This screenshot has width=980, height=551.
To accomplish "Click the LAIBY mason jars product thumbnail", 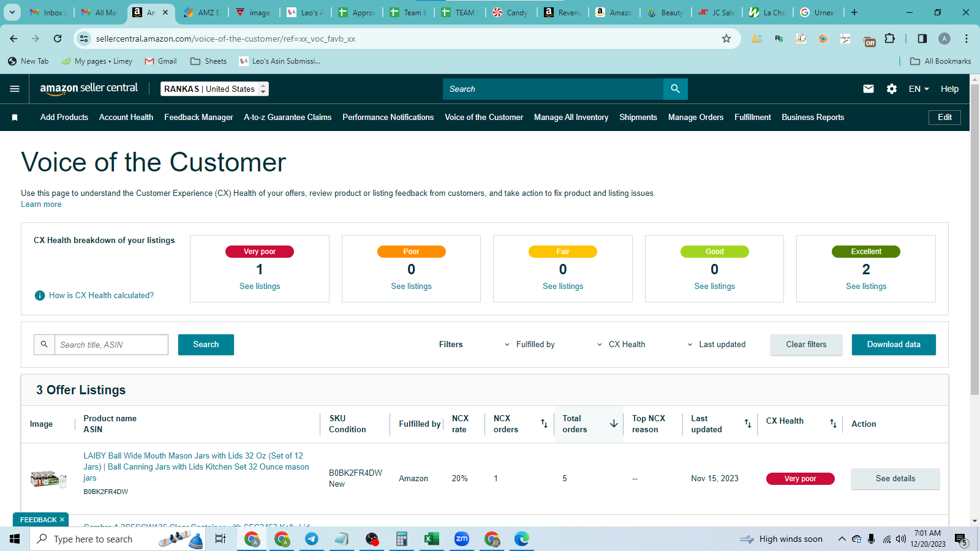I will [48, 479].
